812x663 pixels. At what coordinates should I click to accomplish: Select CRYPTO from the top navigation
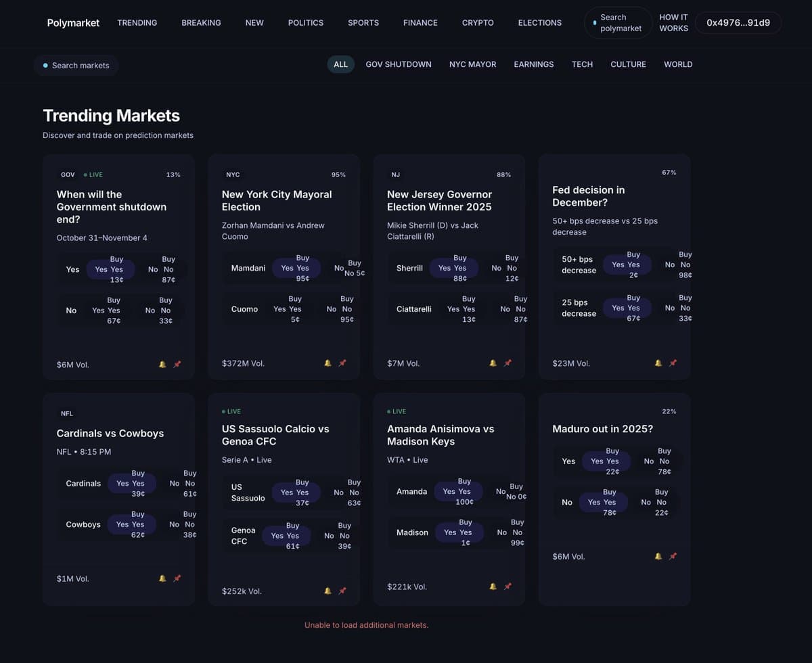point(478,22)
